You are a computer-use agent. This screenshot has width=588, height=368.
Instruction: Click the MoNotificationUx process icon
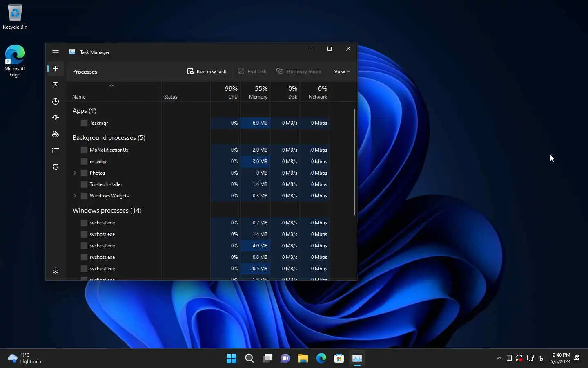[x=84, y=150]
